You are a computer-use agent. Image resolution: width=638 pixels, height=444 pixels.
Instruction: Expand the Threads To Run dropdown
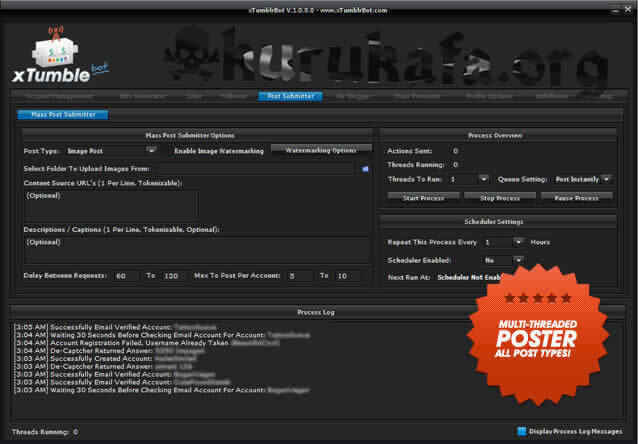(483, 179)
